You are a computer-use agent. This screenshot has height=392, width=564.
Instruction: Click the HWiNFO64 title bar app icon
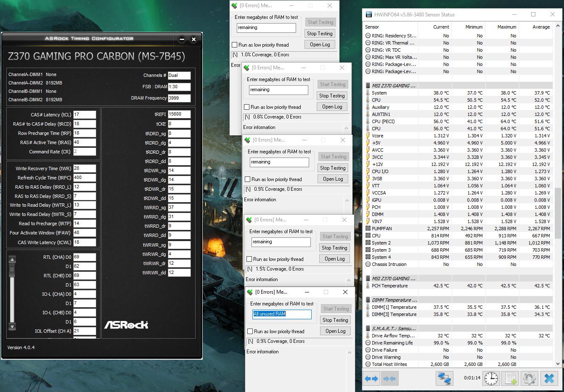369,14
